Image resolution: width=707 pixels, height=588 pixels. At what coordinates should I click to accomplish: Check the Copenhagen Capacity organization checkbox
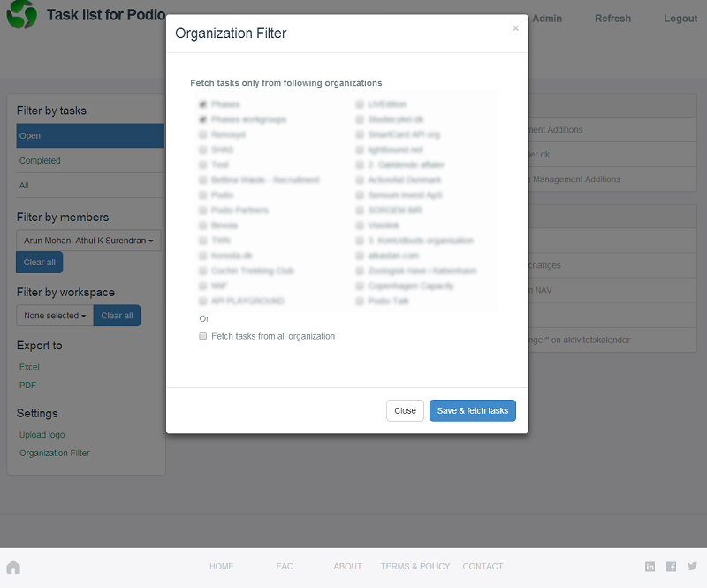(x=360, y=286)
